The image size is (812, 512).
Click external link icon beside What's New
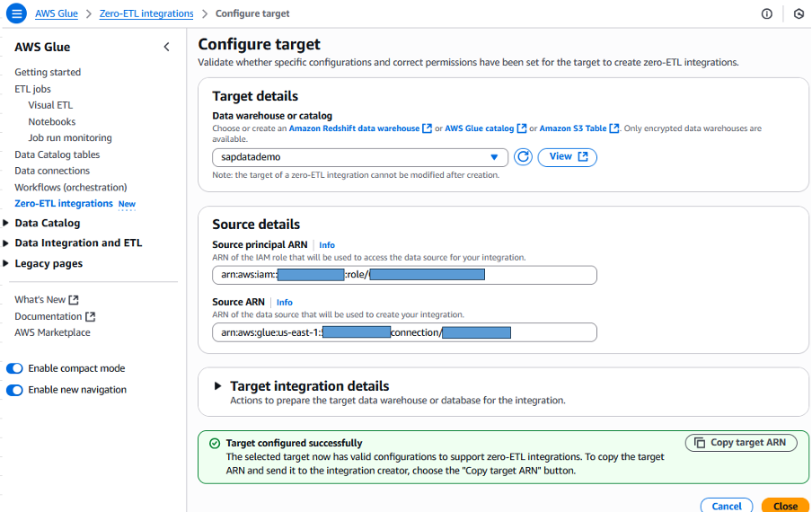click(x=74, y=300)
